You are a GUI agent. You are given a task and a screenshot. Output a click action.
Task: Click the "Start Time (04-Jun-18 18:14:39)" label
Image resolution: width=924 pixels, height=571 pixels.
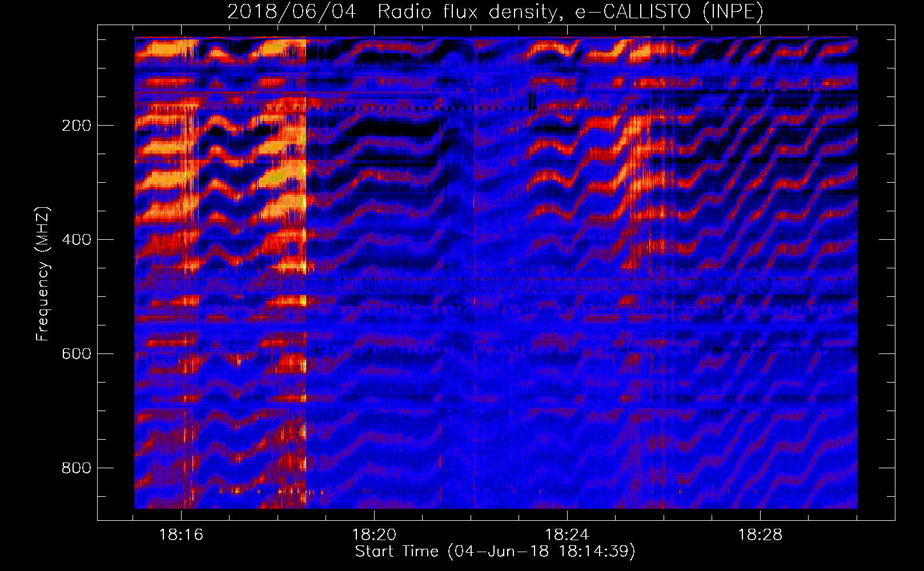[495, 551]
